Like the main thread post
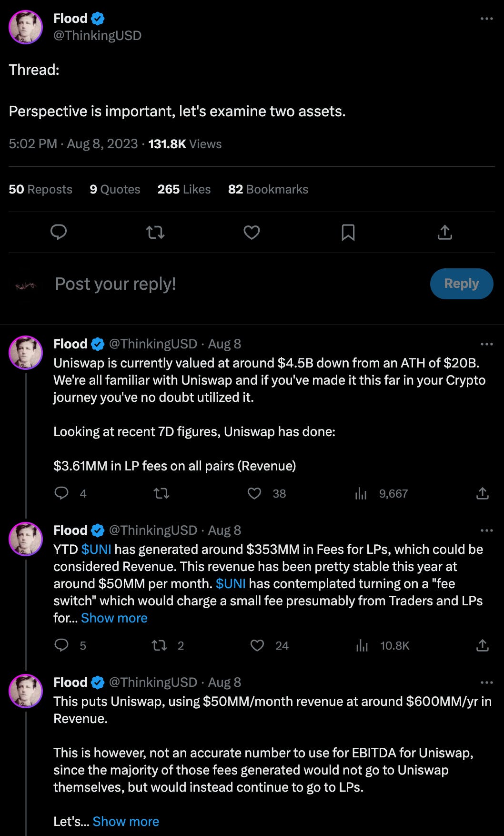This screenshot has height=836, width=504. click(x=252, y=232)
